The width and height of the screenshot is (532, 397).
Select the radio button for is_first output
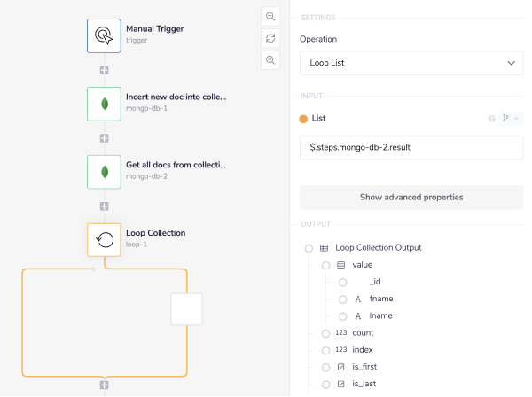pos(326,367)
